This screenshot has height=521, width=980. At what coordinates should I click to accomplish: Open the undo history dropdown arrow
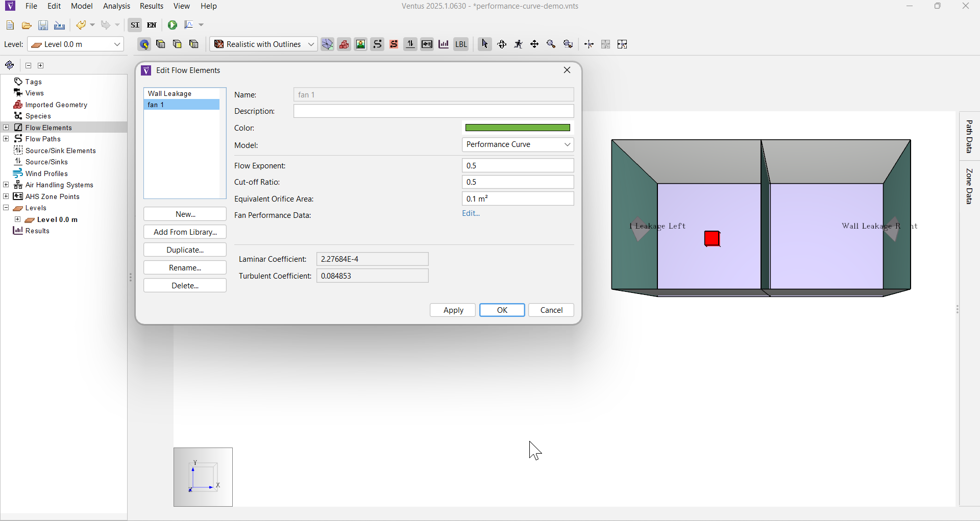[x=92, y=25]
